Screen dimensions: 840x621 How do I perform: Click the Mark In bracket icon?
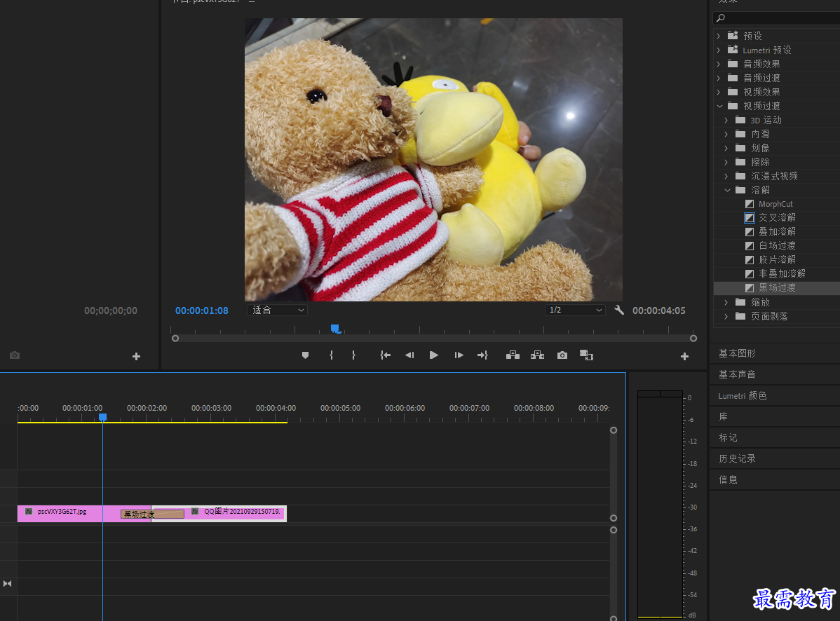coord(331,355)
